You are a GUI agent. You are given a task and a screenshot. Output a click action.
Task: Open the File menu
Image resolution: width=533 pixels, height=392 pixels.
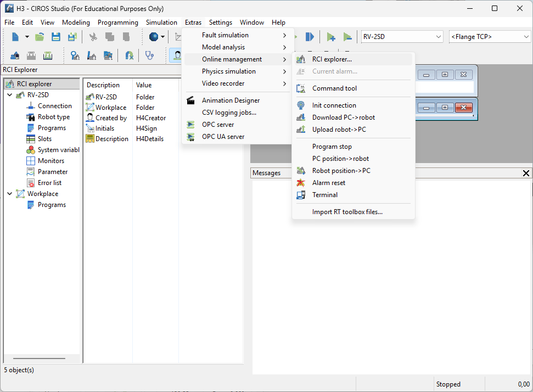pyautogui.click(x=9, y=23)
